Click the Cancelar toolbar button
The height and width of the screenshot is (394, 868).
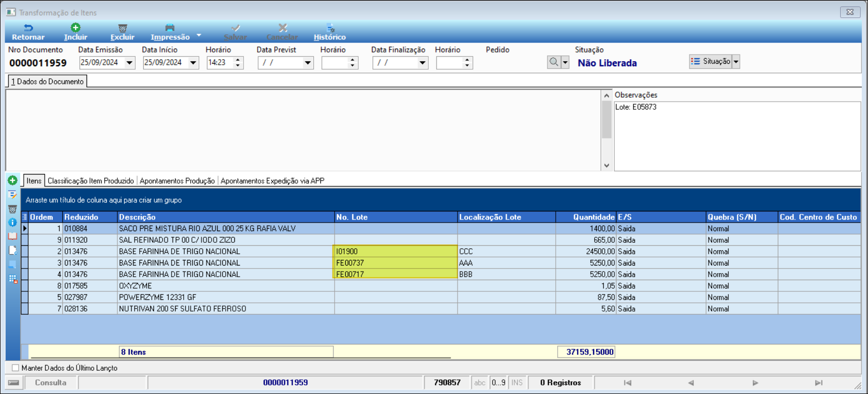282,32
